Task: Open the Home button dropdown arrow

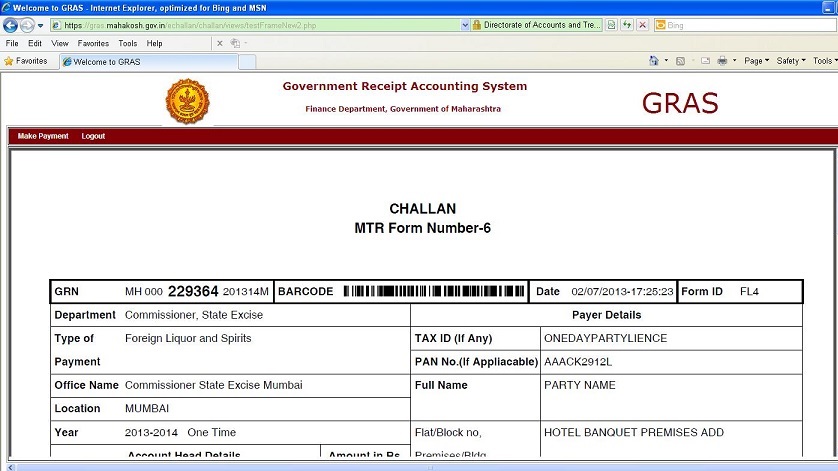Action: [x=666, y=61]
